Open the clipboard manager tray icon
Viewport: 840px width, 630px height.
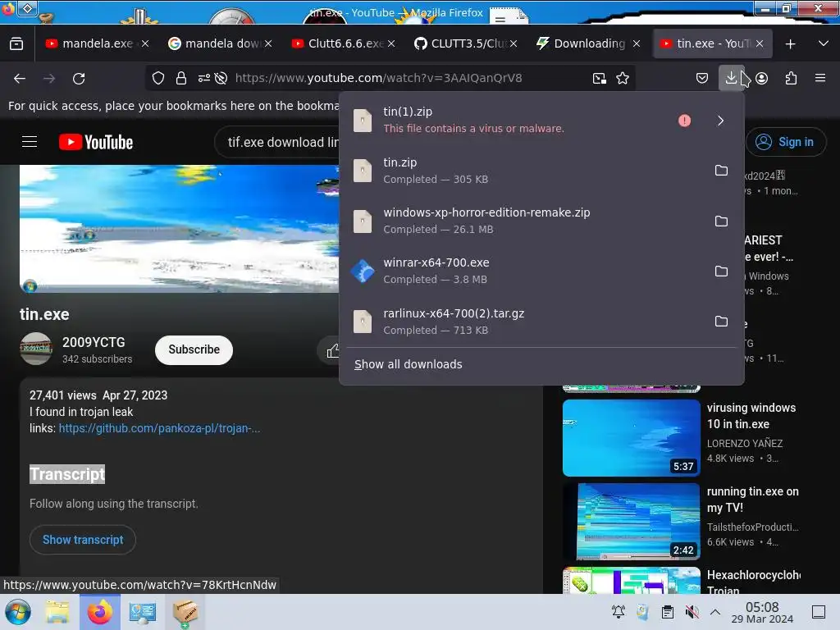click(x=668, y=612)
